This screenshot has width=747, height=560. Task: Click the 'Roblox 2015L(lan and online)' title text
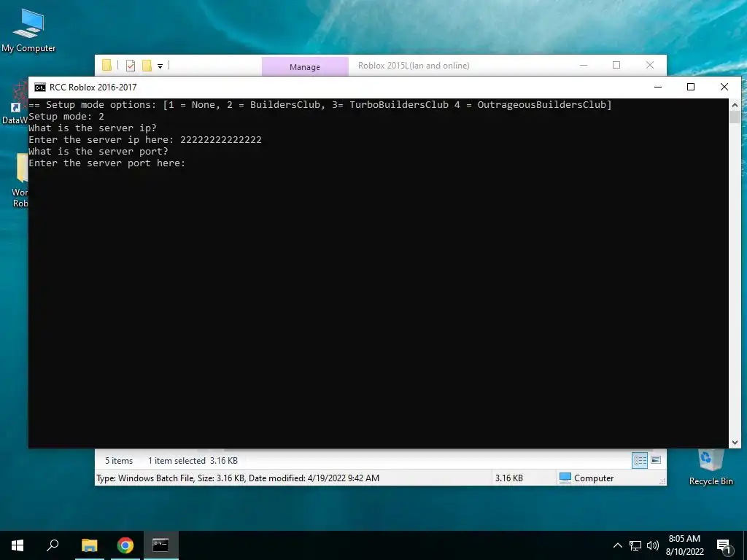click(x=414, y=66)
